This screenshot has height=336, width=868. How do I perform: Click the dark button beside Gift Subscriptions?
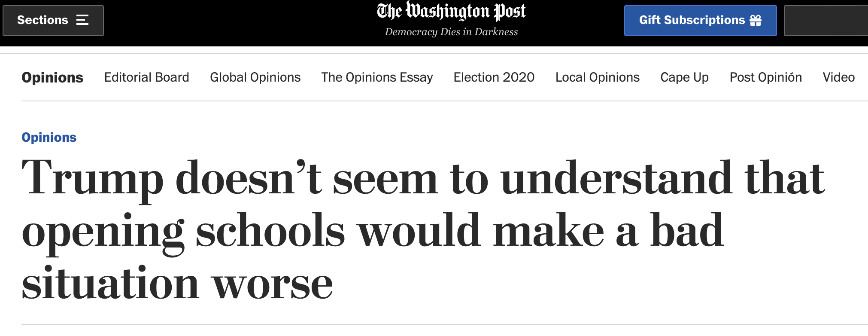pyautogui.click(x=826, y=21)
